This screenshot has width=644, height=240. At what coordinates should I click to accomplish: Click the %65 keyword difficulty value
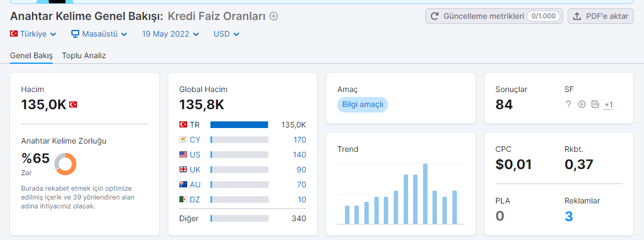35,158
